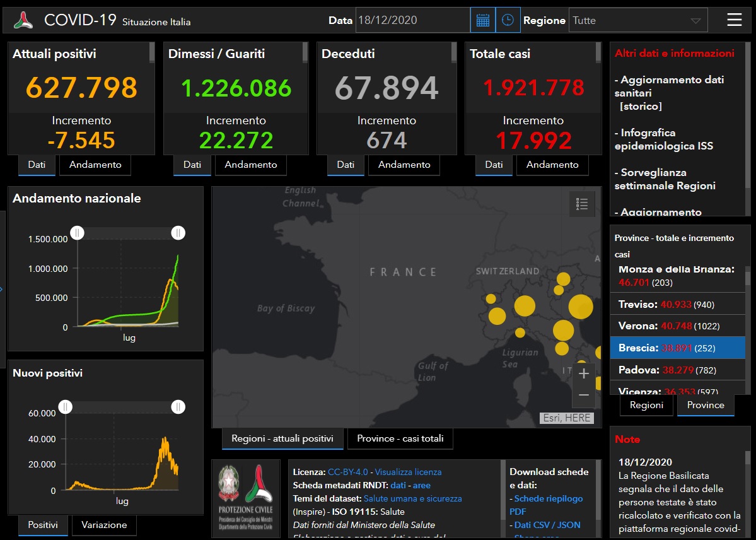Select the Variazione tab
Screen dimensions: 756x540
[104, 525]
